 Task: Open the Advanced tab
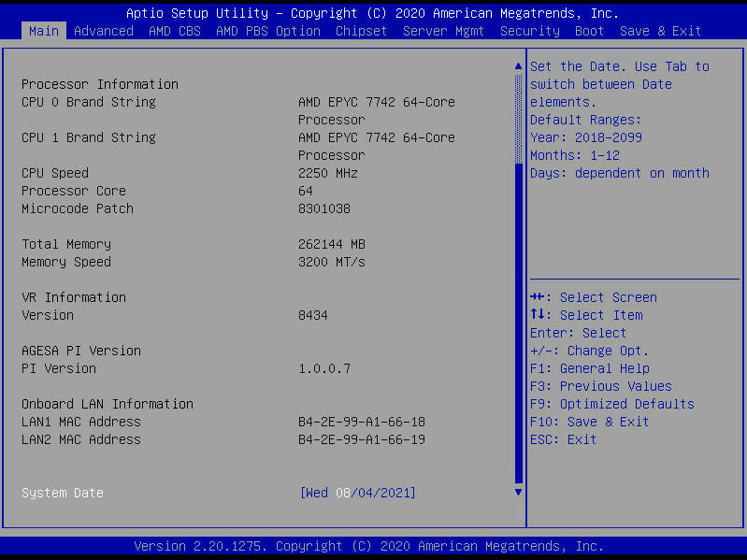(104, 31)
